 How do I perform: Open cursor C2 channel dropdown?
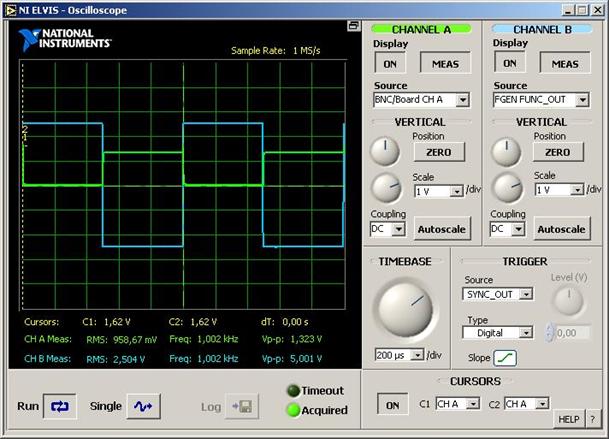coord(527,404)
